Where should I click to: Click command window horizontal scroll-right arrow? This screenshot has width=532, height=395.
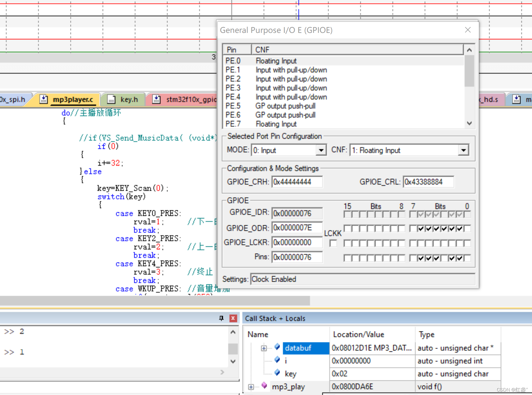(x=222, y=372)
